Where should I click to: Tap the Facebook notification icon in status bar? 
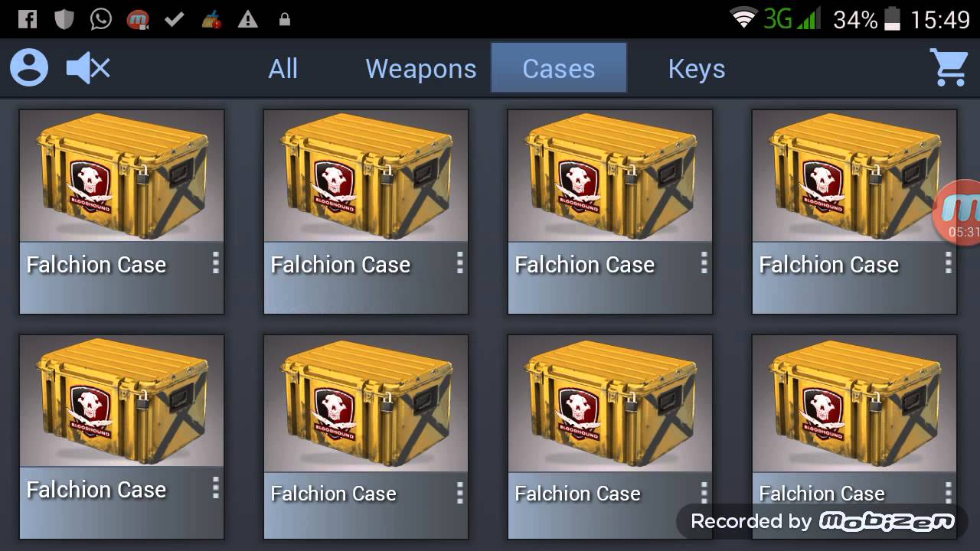pyautogui.click(x=28, y=19)
